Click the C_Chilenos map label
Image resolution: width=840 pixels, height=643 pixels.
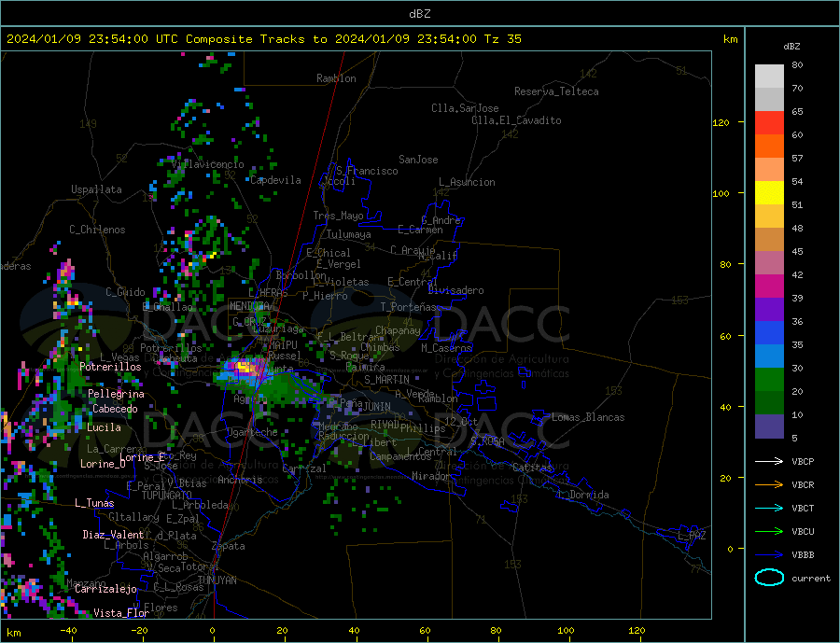click(97, 230)
